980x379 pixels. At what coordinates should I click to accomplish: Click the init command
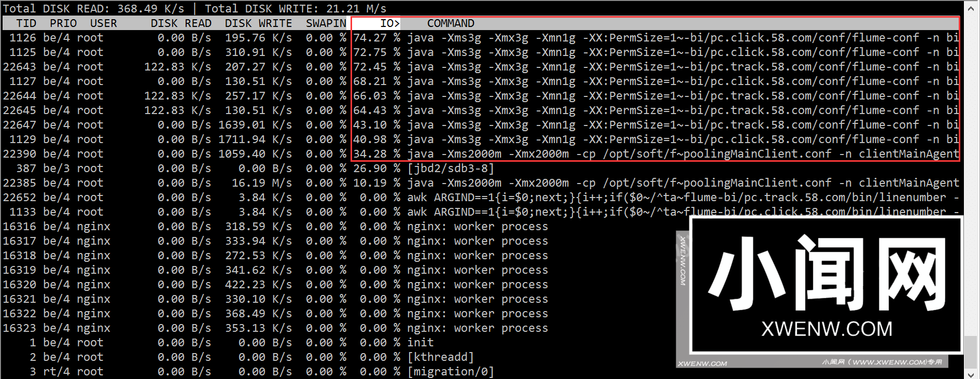pyautogui.click(x=421, y=343)
